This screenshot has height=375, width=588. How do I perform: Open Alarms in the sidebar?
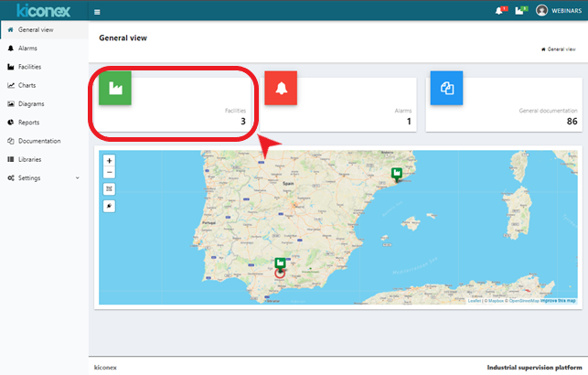tap(27, 48)
